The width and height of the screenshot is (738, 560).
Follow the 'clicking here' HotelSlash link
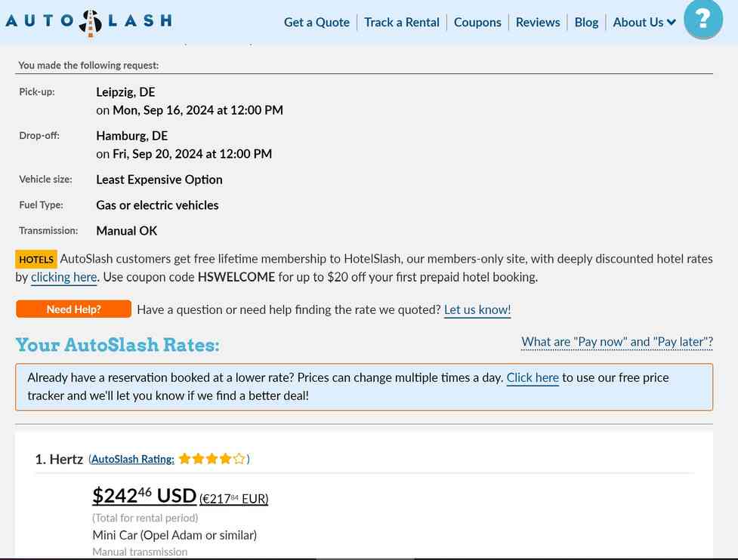tap(64, 277)
